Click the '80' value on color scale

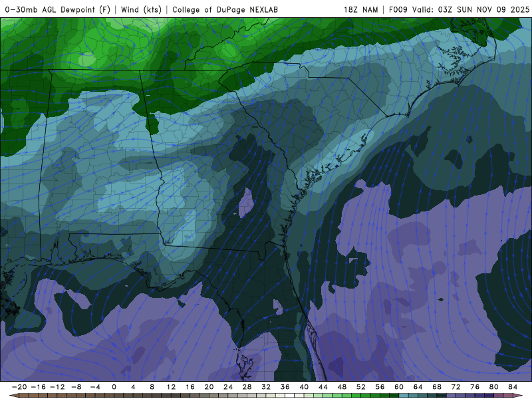pyautogui.click(x=493, y=387)
